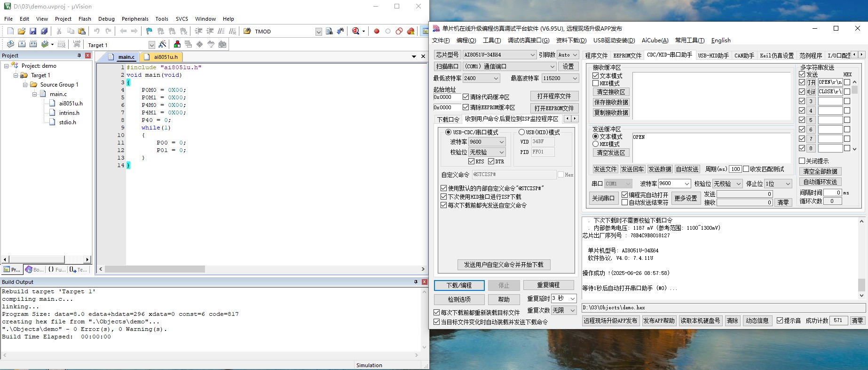The width and height of the screenshot is (868, 370).
Task: Build target icon in build toolbar
Action: click(x=22, y=44)
